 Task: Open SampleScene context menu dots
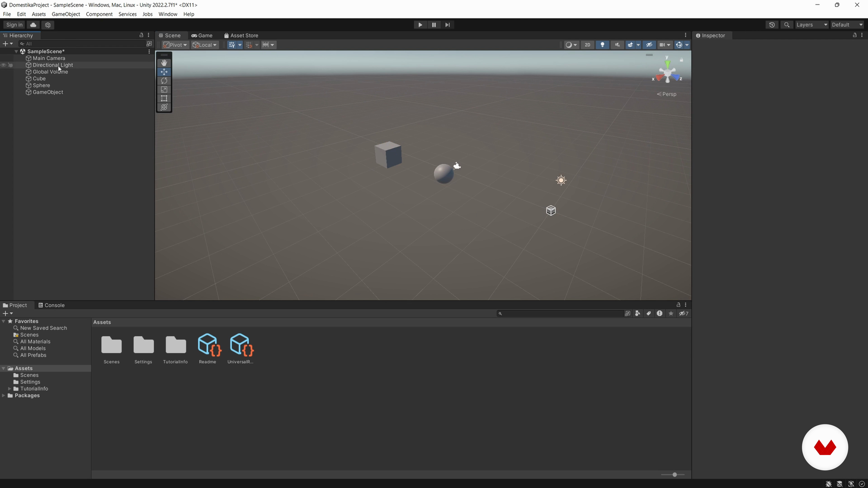149,52
